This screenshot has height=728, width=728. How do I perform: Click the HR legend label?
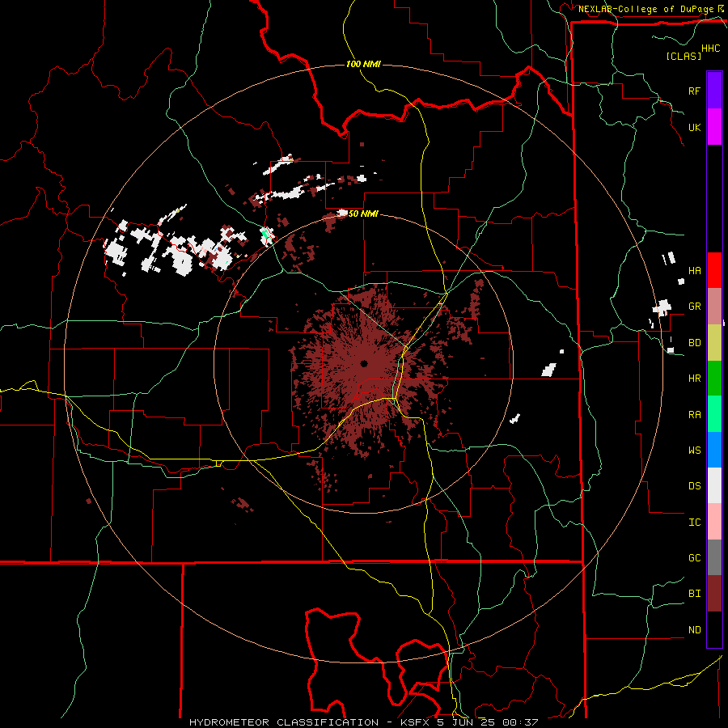click(x=694, y=379)
